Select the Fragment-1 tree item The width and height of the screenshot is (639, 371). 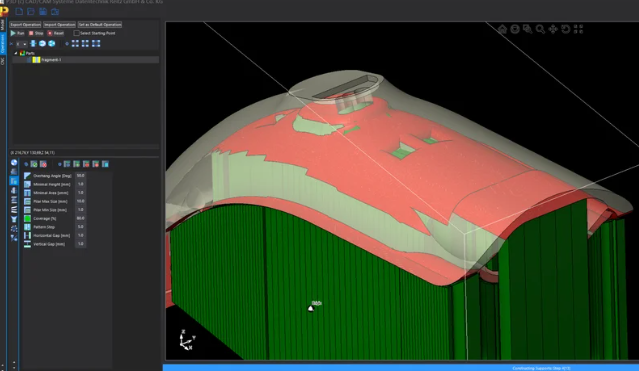[86, 60]
